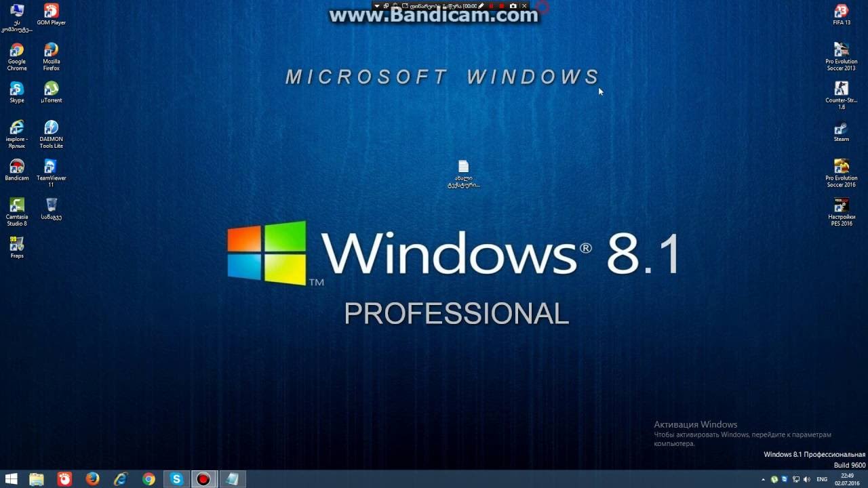Select the computer icon at the top-left desktop corner
The width and height of the screenshot is (868, 488).
coord(17,18)
